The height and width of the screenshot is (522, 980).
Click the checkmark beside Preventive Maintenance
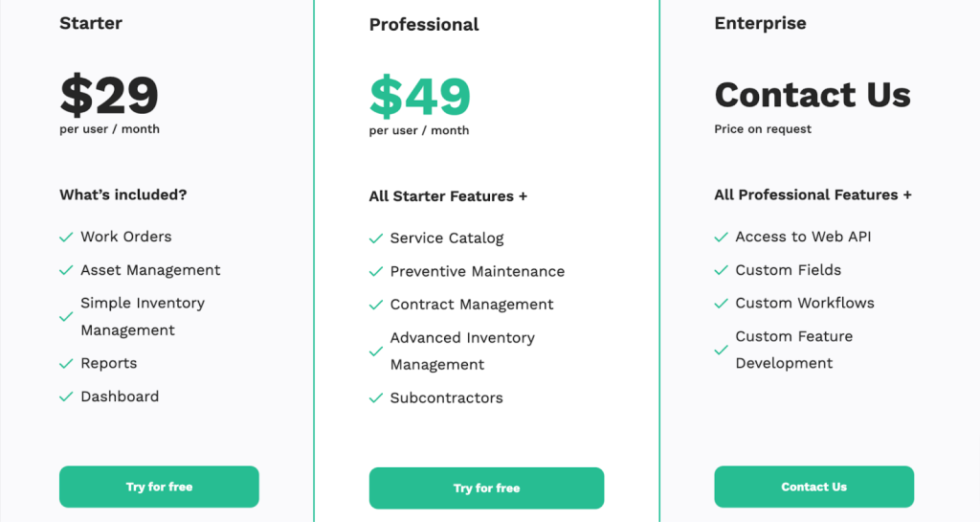coord(376,272)
